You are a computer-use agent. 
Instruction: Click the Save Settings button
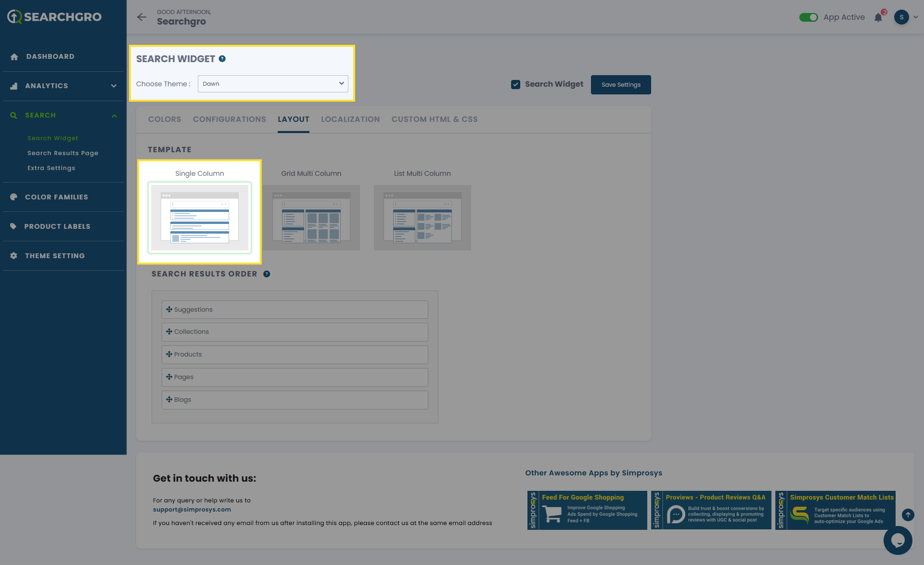(620, 85)
